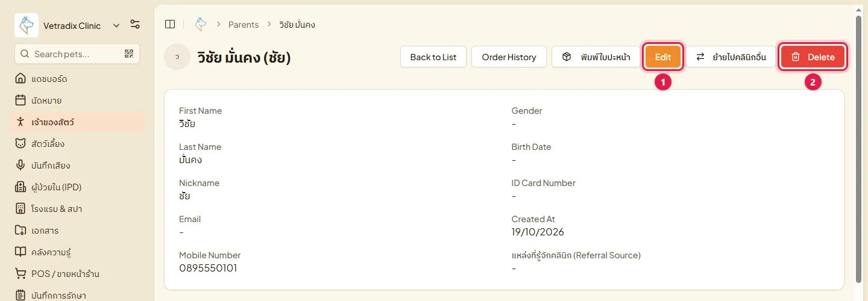The height and width of the screenshot is (301, 868).
Task: Open Order History
Action: pyautogui.click(x=509, y=57)
